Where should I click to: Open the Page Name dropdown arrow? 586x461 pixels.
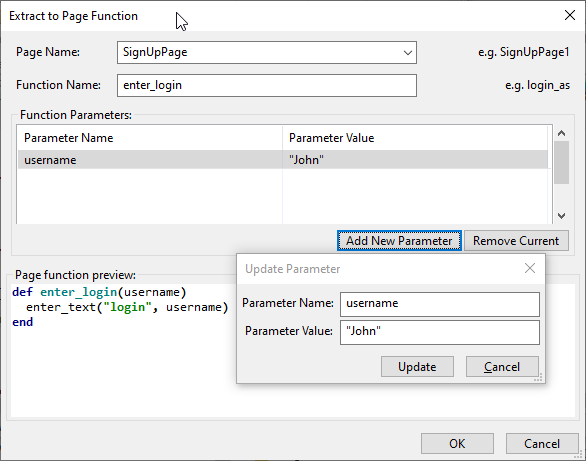[x=408, y=53]
